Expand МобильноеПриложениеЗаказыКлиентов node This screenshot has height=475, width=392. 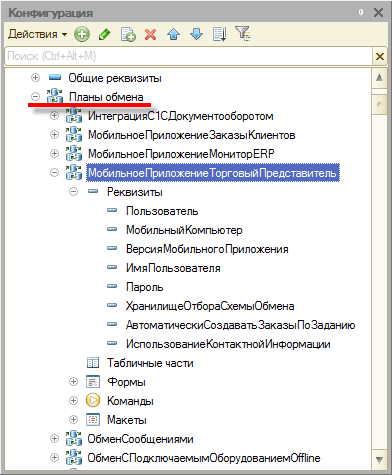pos(54,135)
